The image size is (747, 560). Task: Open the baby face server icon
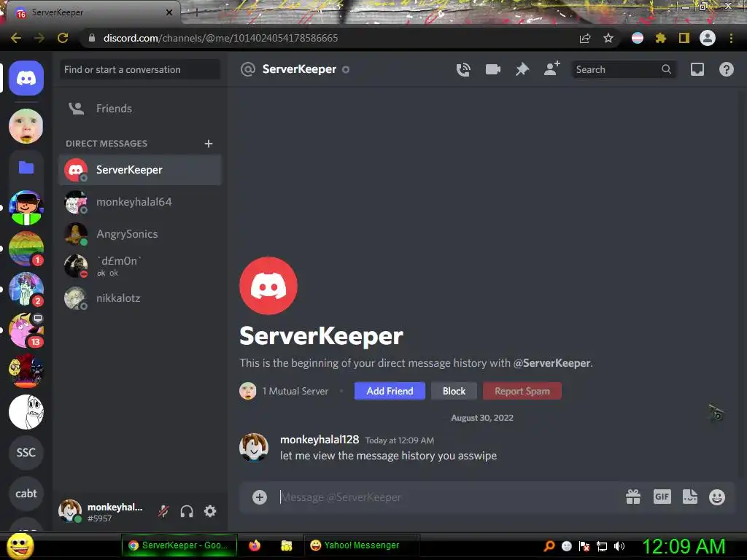coord(26,126)
